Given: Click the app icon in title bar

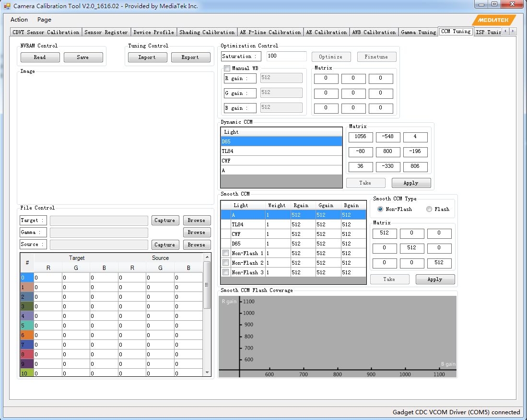Looking at the screenshot, I should coord(7,6).
